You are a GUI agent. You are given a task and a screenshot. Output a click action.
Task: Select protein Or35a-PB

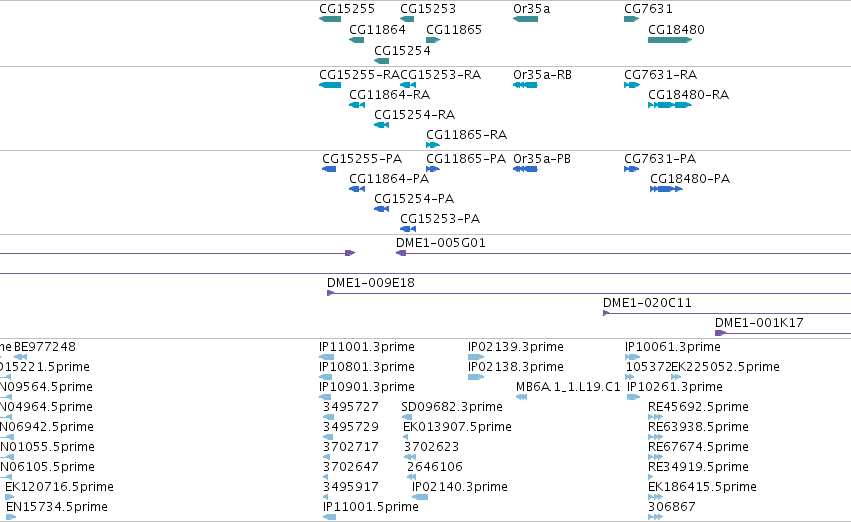point(525,169)
